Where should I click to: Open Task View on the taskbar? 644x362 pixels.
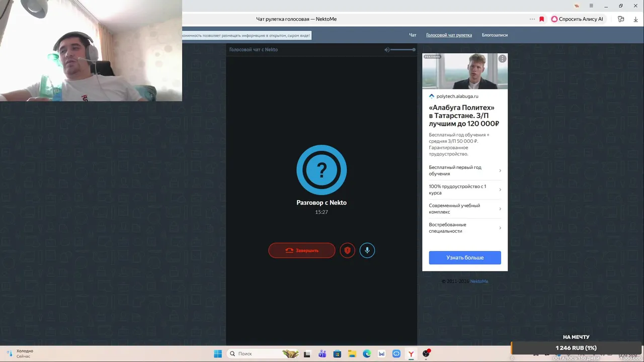307,354
